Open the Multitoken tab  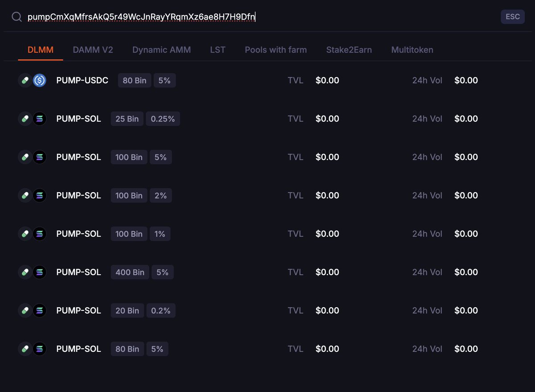point(412,50)
